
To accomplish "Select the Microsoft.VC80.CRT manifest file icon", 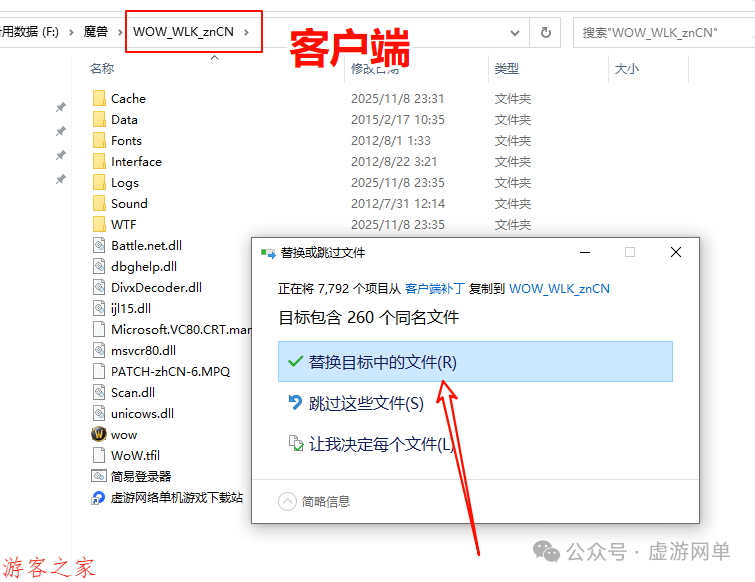I will pos(99,329).
